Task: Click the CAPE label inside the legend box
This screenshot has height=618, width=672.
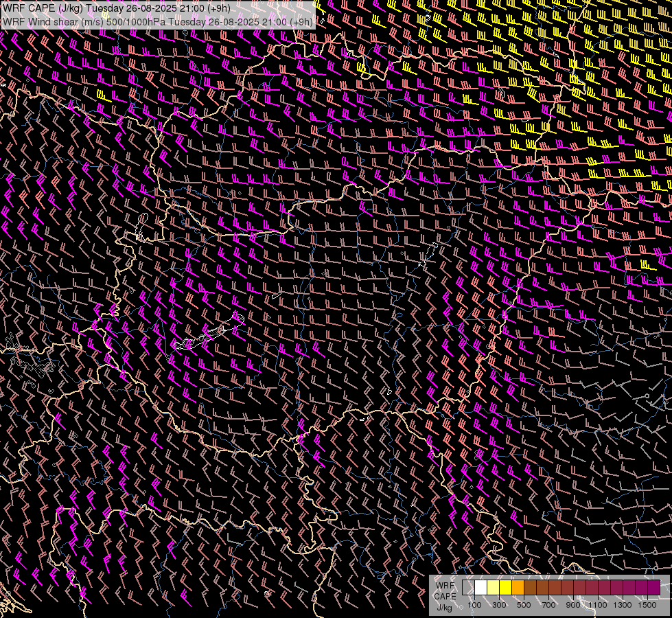Action: pos(445,597)
